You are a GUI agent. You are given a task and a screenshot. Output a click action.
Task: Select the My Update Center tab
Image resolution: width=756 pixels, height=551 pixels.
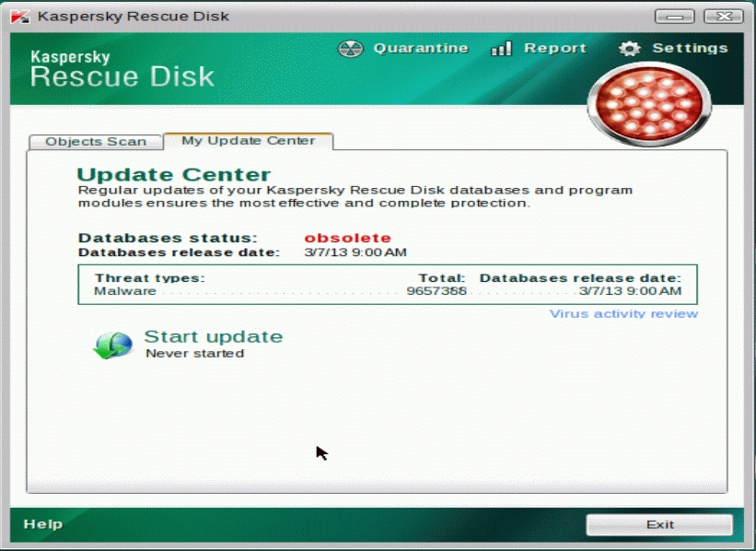point(249,141)
